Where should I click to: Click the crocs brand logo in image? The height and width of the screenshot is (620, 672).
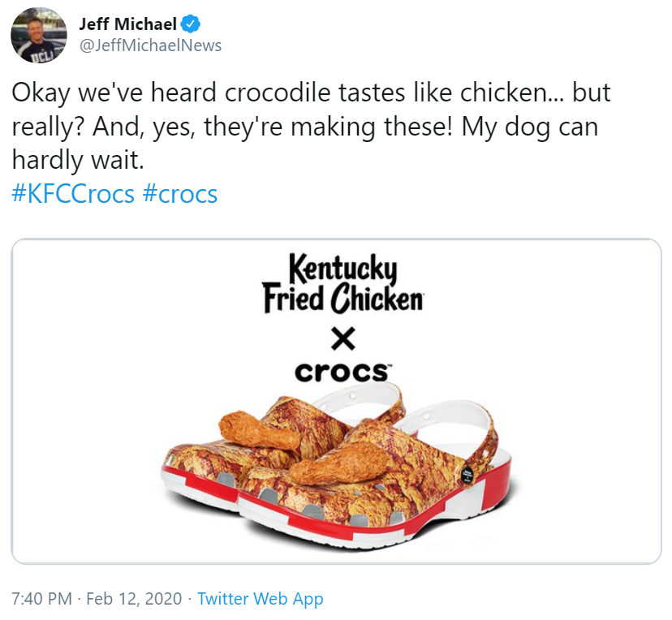[342, 372]
